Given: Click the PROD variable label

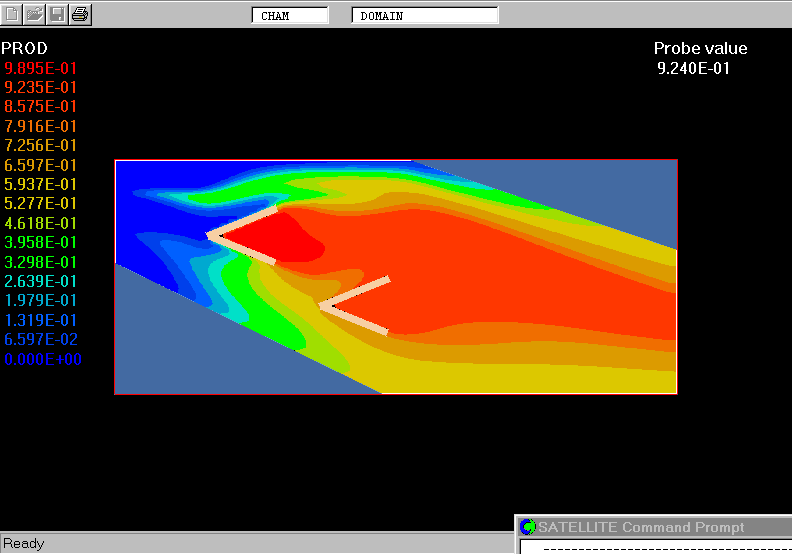Looking at the screenshot, I should (x=24, y=48).
